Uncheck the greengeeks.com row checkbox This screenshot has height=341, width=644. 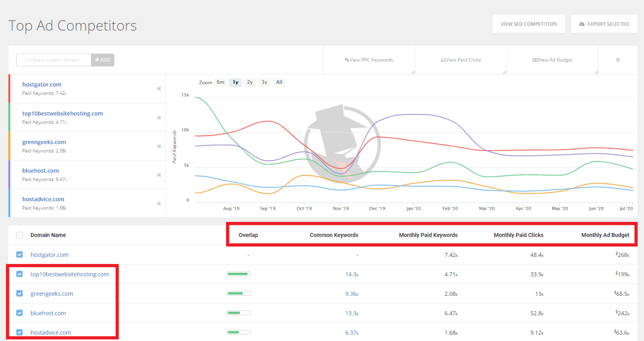click(x=19, y=293)
